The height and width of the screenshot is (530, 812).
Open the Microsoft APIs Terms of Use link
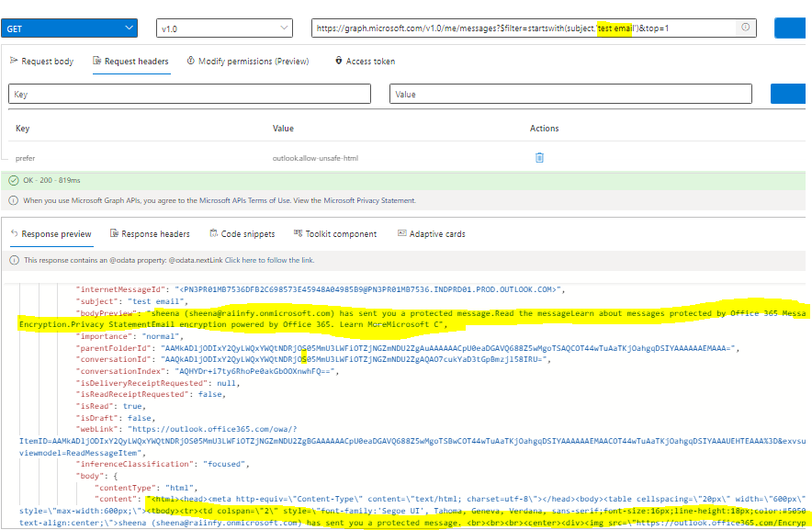click(x=244, y=200)
